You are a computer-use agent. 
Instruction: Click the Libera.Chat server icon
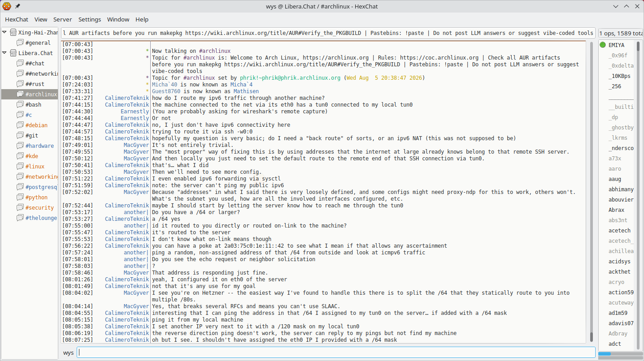coord(13,53)
